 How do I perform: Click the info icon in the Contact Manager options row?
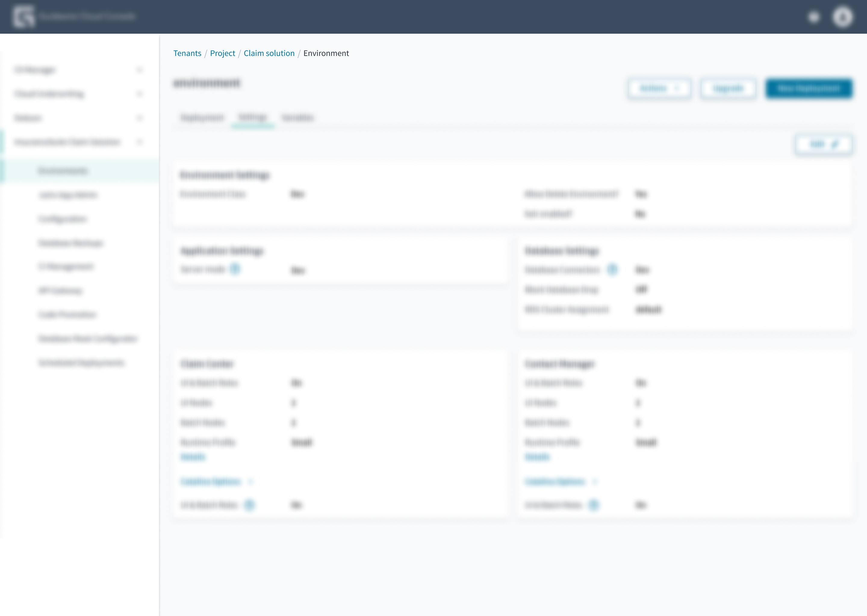[594, 505]
